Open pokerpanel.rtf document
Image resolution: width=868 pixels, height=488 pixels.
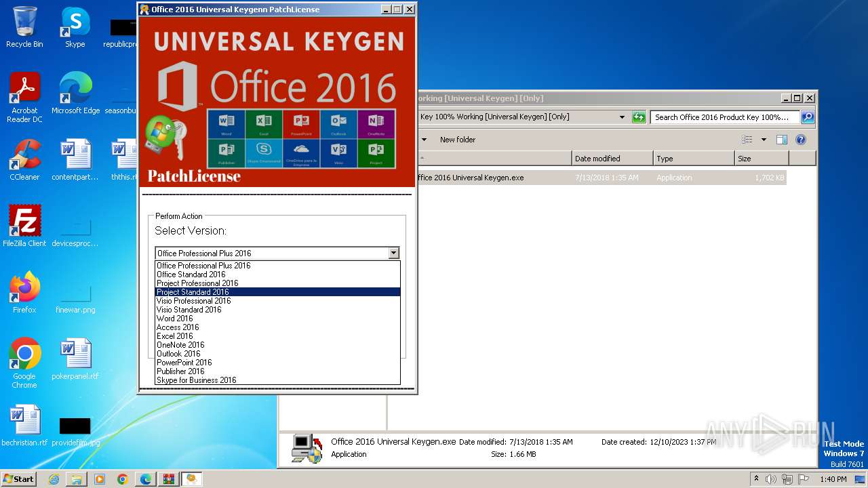click(x=75, y=359)
